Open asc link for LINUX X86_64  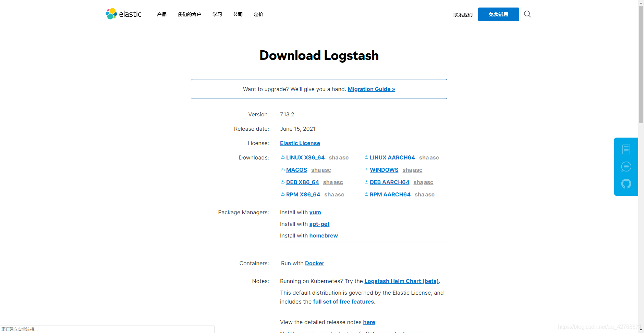[x=344, y=157]
